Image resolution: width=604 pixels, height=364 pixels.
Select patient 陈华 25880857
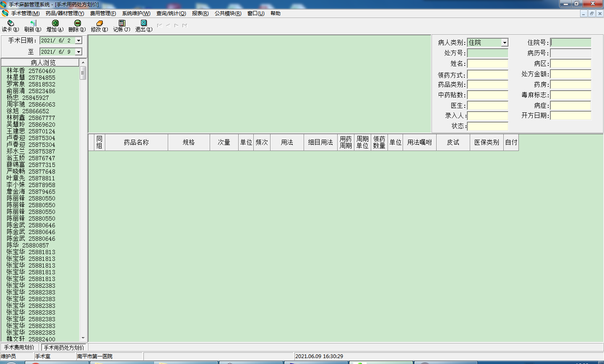pos(28,245)
